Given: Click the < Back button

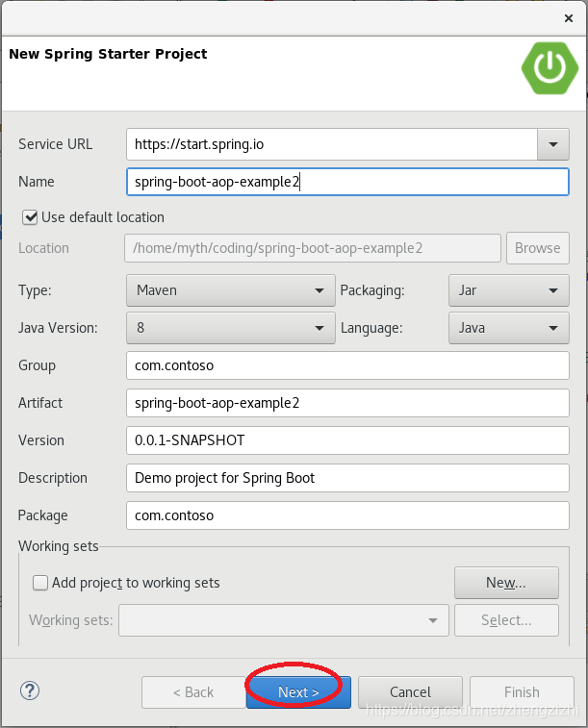Looking at the screenshot, I should [x=193, y=691].
